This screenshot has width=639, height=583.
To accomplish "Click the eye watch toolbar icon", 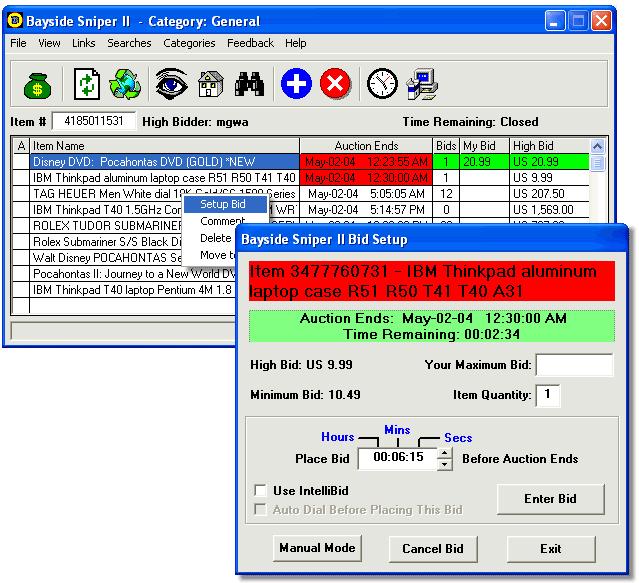I will pyautogui.click(x=172, y=84).
